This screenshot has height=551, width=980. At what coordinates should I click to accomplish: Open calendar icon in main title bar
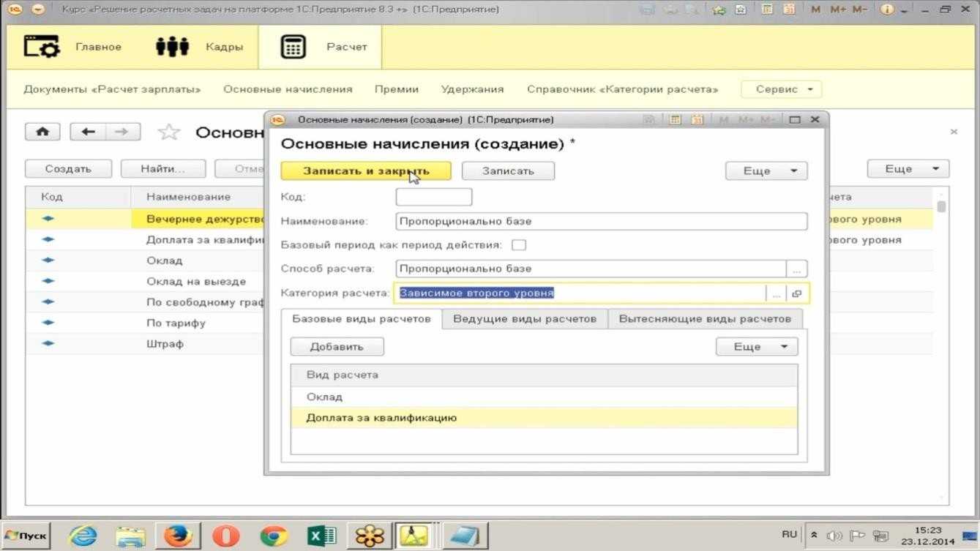tap(788, 10)
